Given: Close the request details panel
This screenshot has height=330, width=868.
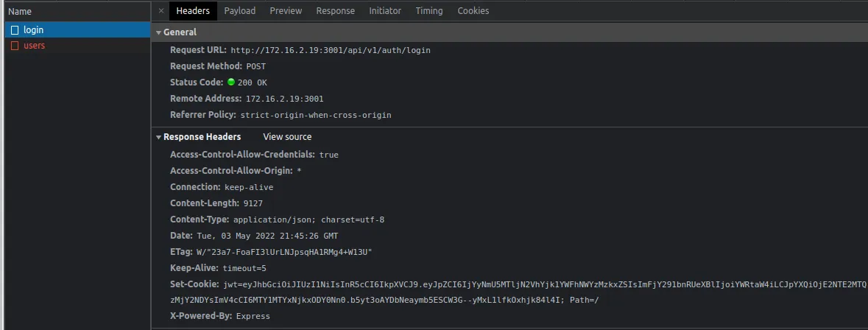Looking at the screenshot, I should (x=161, y=11).
